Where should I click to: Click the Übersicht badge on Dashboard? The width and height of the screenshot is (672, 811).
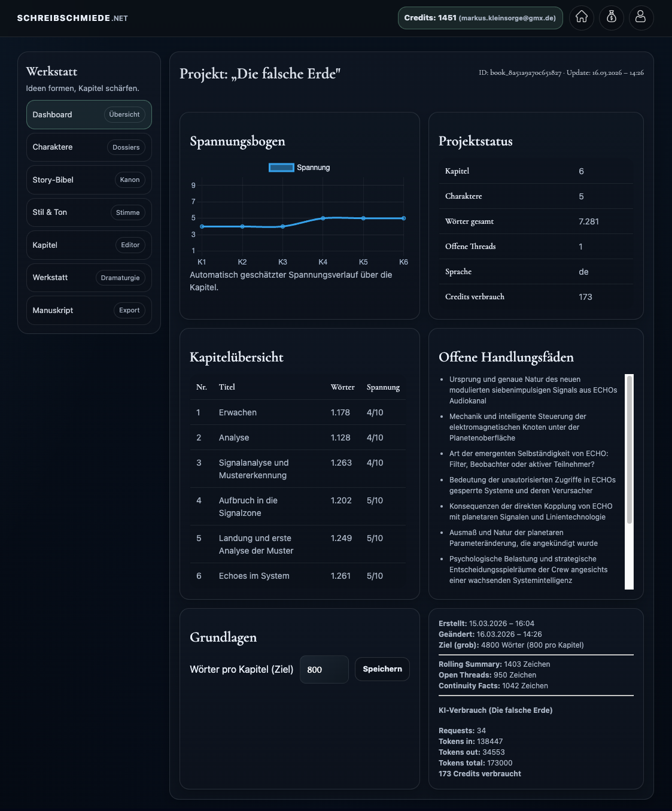124,114
